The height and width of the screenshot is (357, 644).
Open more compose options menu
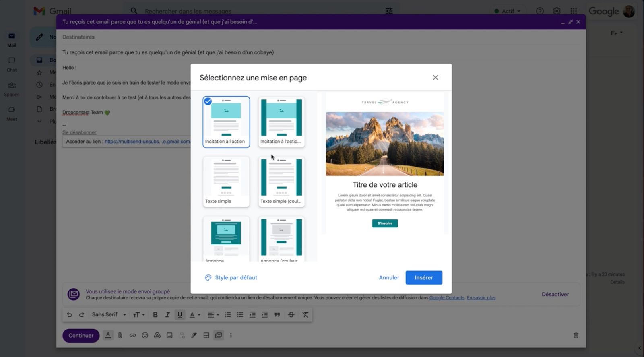coord(231,335)
